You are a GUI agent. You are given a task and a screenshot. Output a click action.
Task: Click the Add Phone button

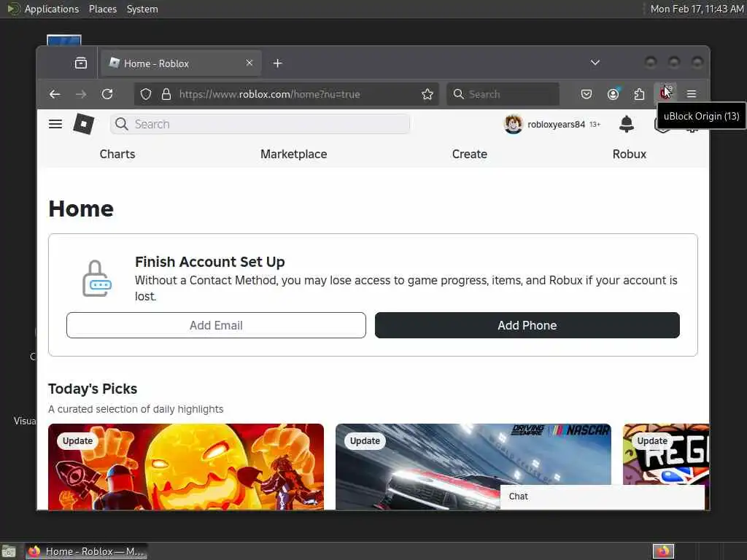[527, 325]
